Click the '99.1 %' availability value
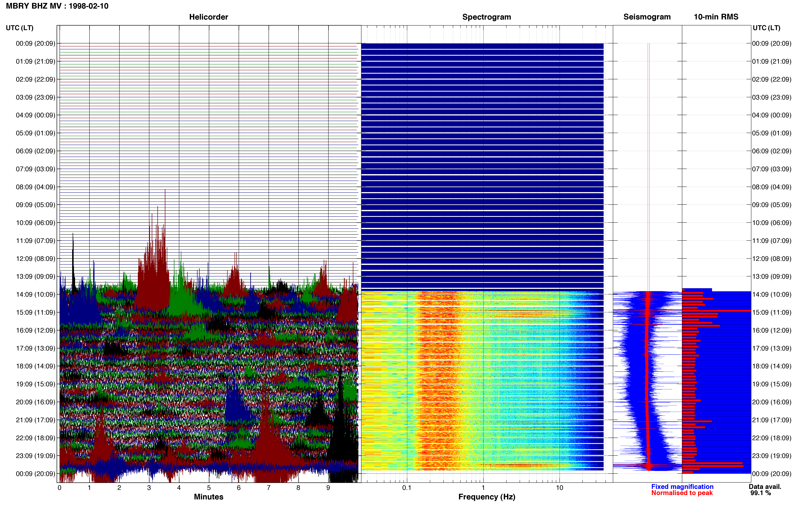The image size is (812, 508). tap(761, 493)
